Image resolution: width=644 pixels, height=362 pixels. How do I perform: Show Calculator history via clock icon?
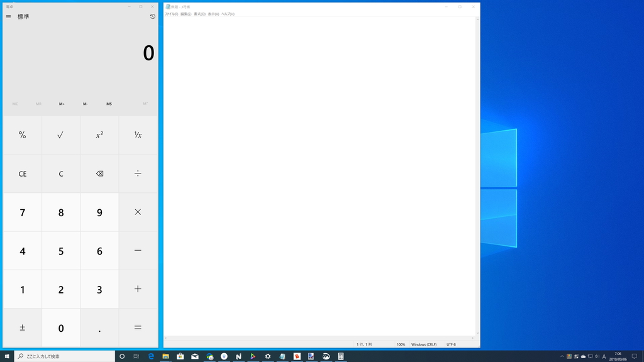(152, 16)
